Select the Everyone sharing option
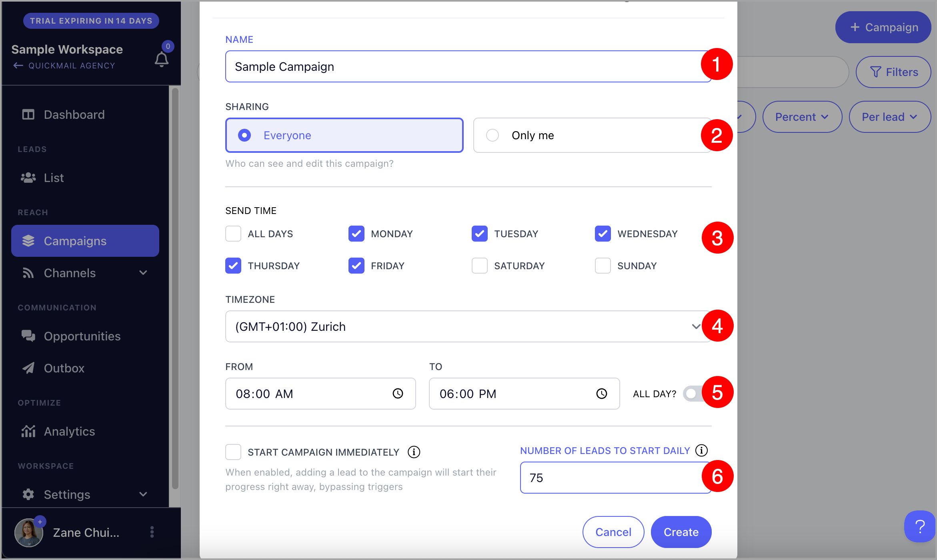This screenshot has width=937, height=560. tap(344, 135)
